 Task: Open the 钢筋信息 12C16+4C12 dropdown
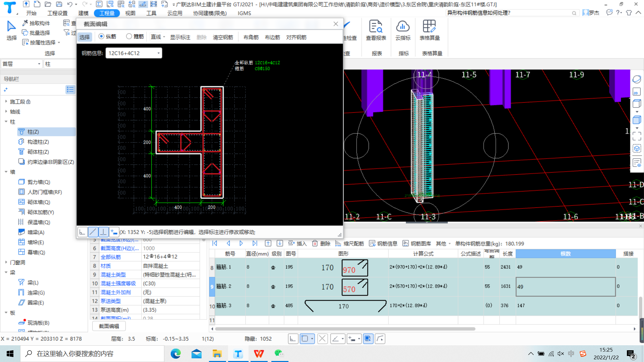(x=133, y=53)
